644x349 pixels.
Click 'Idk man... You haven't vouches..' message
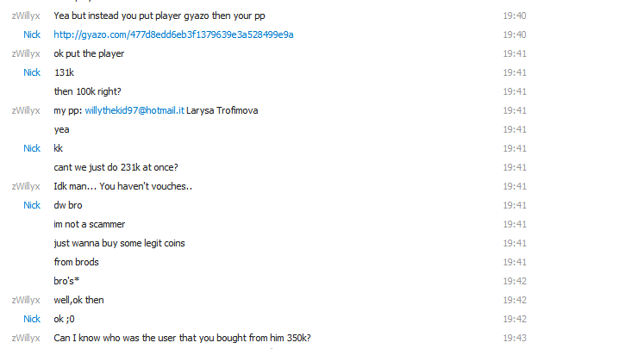click(x=122, y=186)
